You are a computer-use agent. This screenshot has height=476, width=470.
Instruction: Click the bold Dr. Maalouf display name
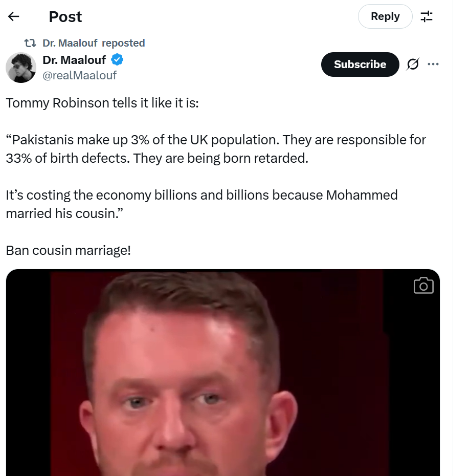74,60
